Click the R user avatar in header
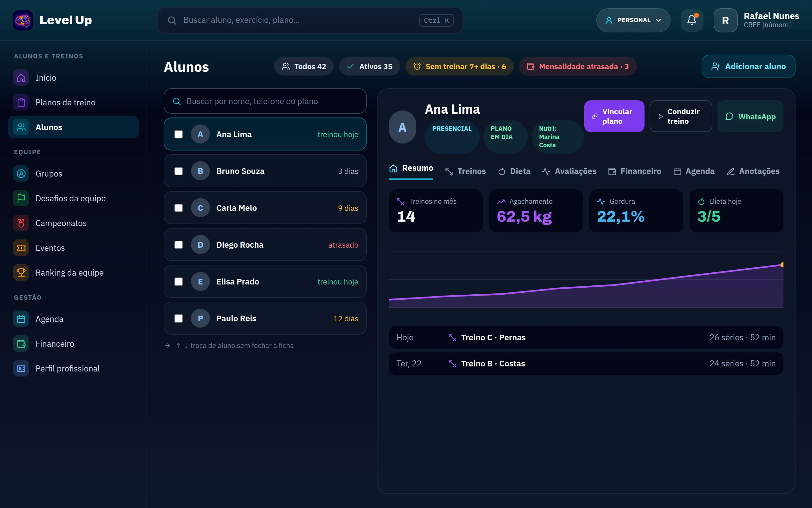 [725, 20]
